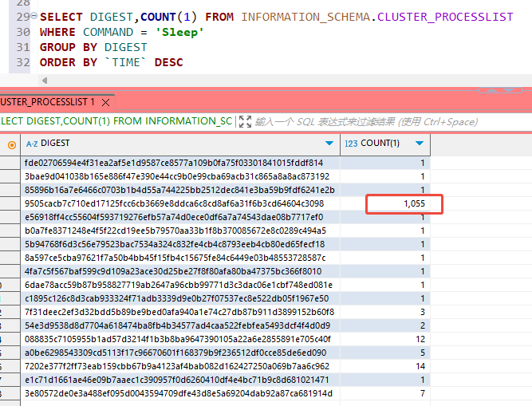This screenshot has width=532, height=406.
Task: Place cursor on DESC keyword in editor
Action: pyautogui.click(x=168, y=63)
